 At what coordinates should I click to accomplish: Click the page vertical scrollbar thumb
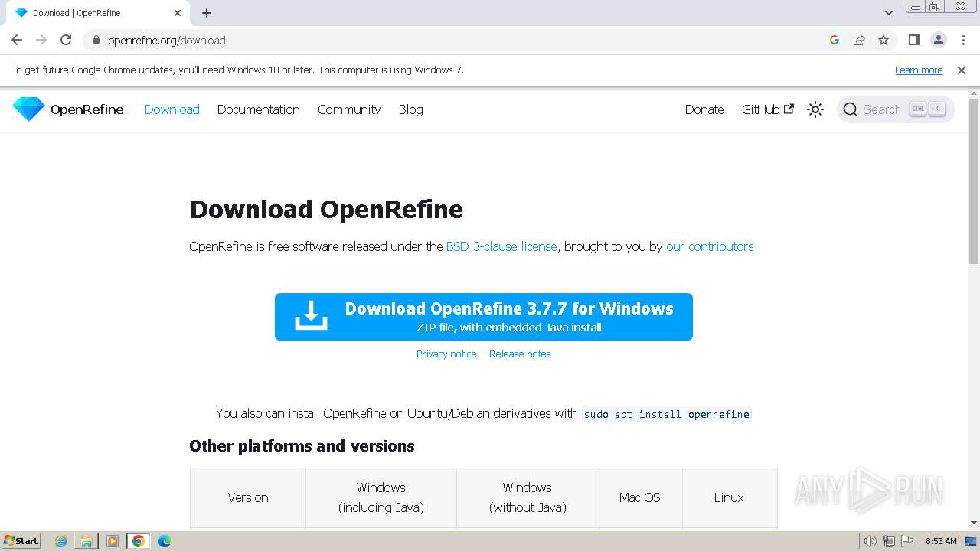click(x=974, y=181)
